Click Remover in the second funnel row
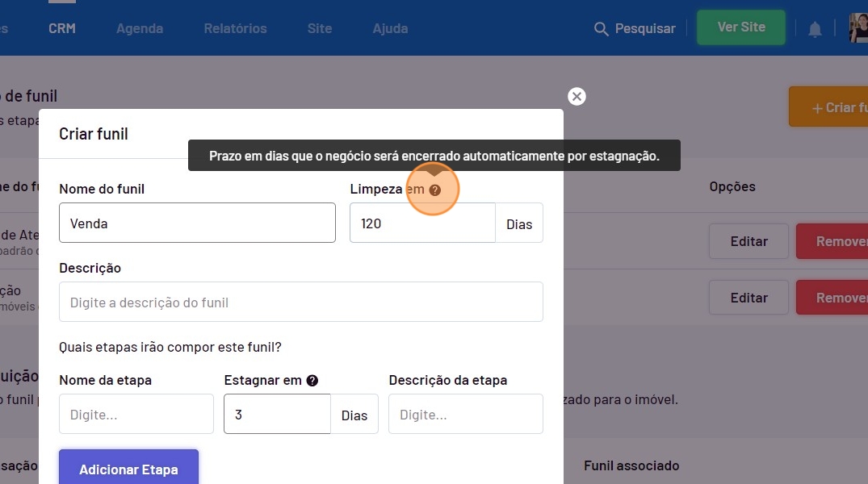The width and height of the screenshot is (868, 484). (832, 298)
